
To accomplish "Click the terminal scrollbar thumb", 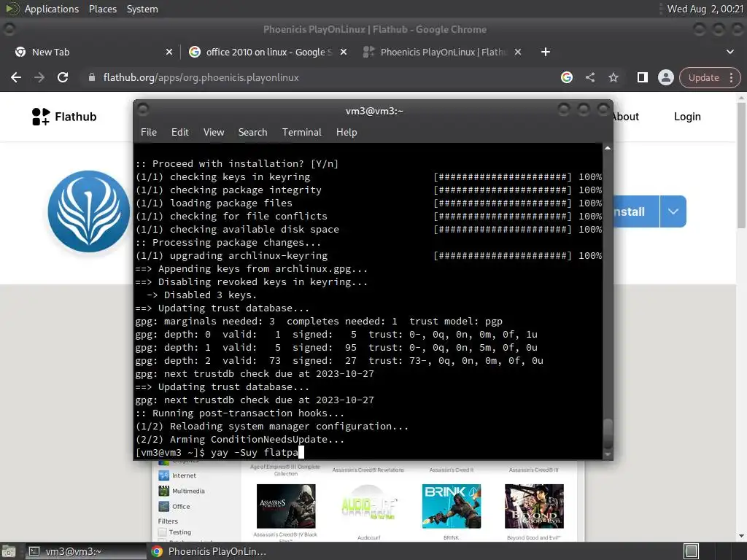I will pos(608,434).
